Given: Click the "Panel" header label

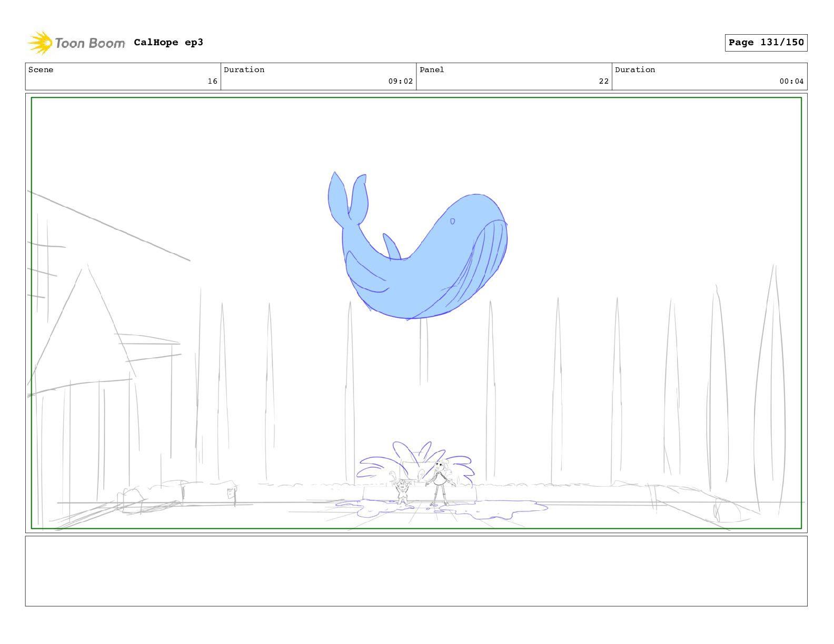Looking at the screenshot, I should [432, 69].
